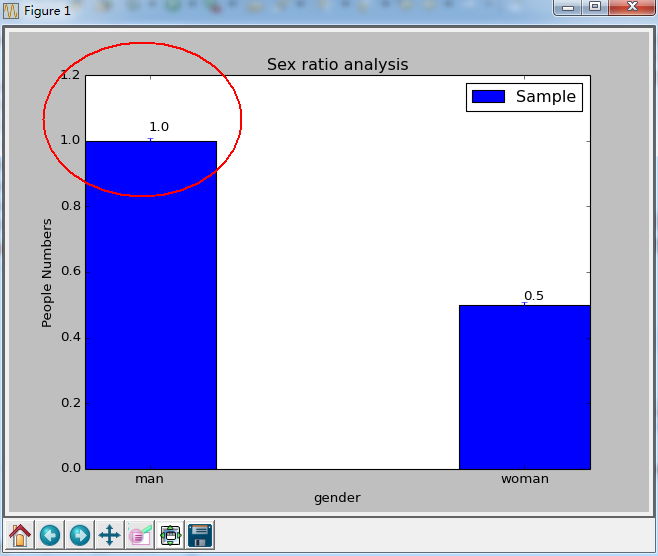Click the 'man' x-axis label
Image resolution: width=658 pixels, height=556 pixels.
[x=149, y=479]
